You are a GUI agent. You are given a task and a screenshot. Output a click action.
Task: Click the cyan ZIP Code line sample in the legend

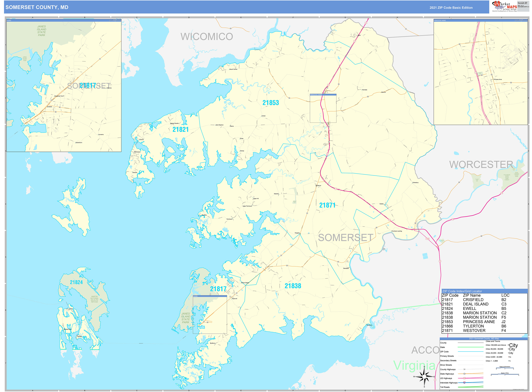[470, 352]
